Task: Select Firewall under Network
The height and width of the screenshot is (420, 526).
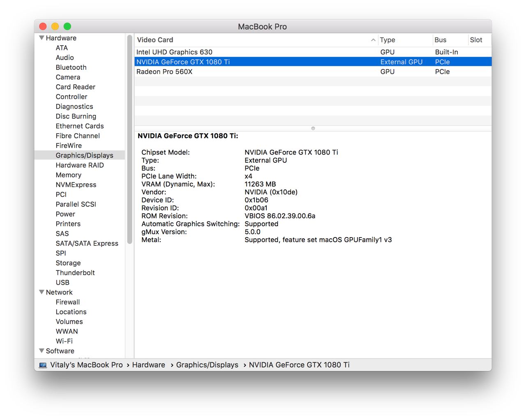Action: click(x=68, y=302)
